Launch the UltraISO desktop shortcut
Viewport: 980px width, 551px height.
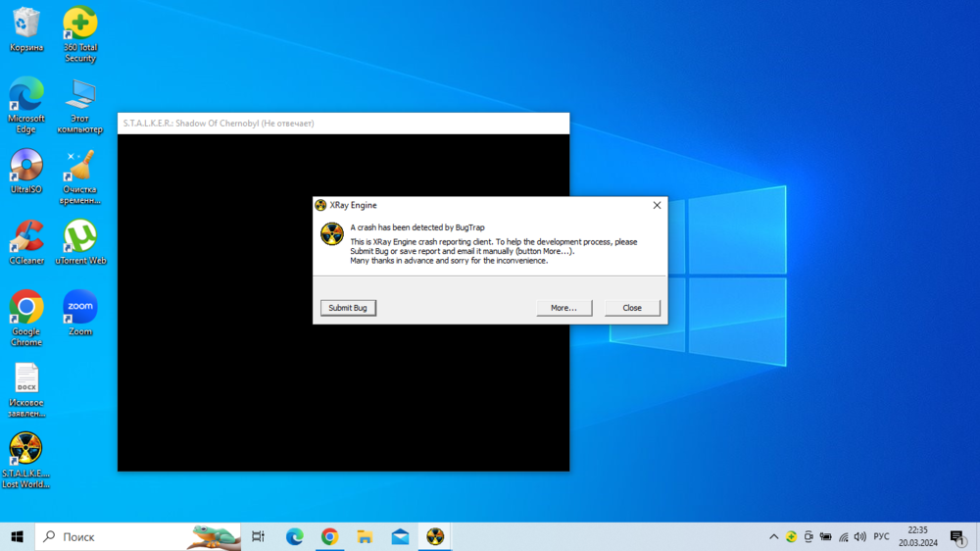point(26,171)
